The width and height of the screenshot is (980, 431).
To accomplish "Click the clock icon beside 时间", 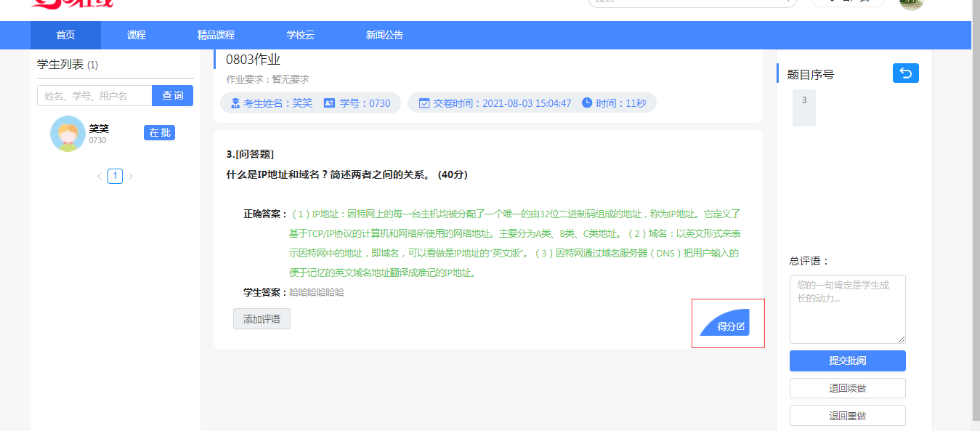I will coord(587,103).
